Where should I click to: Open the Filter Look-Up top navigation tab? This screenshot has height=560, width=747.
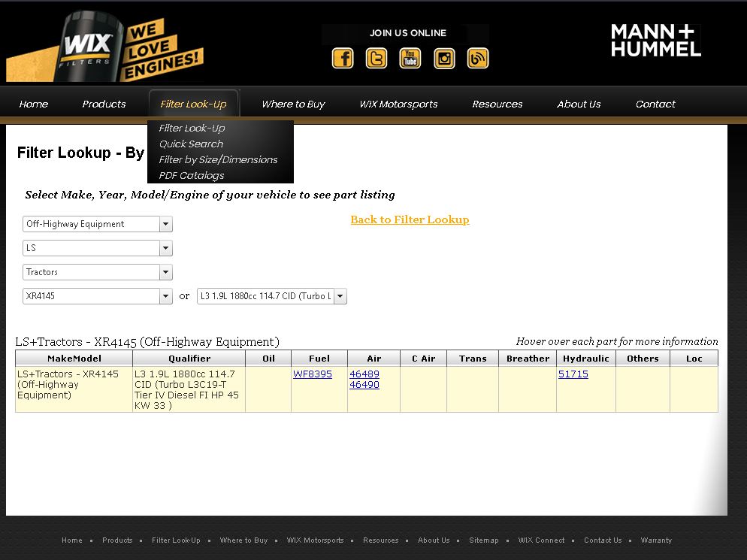pyautogui.click(x=193, y=104)
